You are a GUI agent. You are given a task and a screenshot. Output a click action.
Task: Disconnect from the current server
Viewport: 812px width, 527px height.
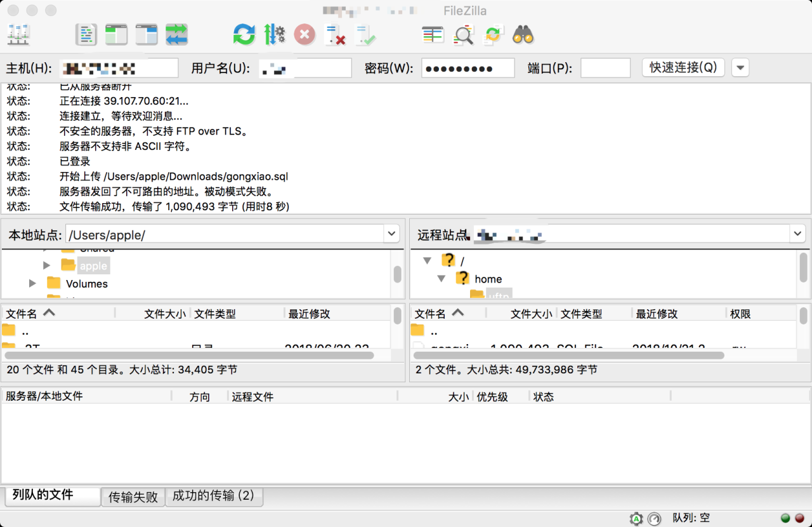pos(335,34)
